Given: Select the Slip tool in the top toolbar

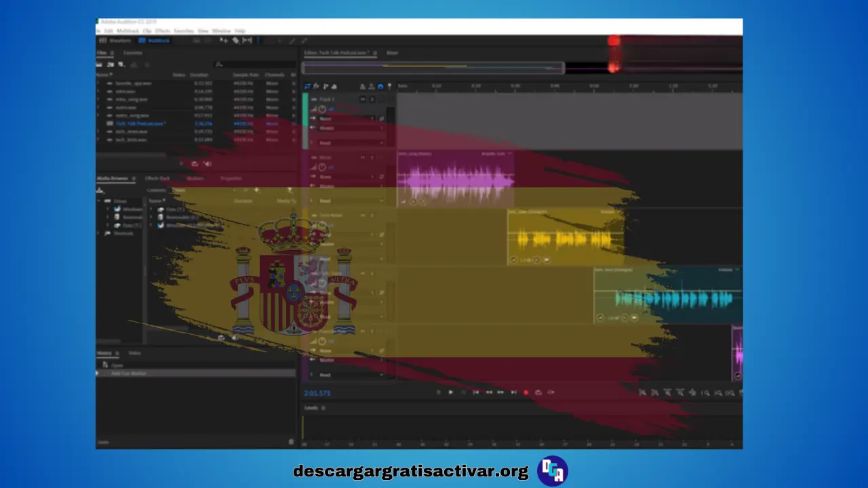Looking at the screenshot, I should (247, 41).
